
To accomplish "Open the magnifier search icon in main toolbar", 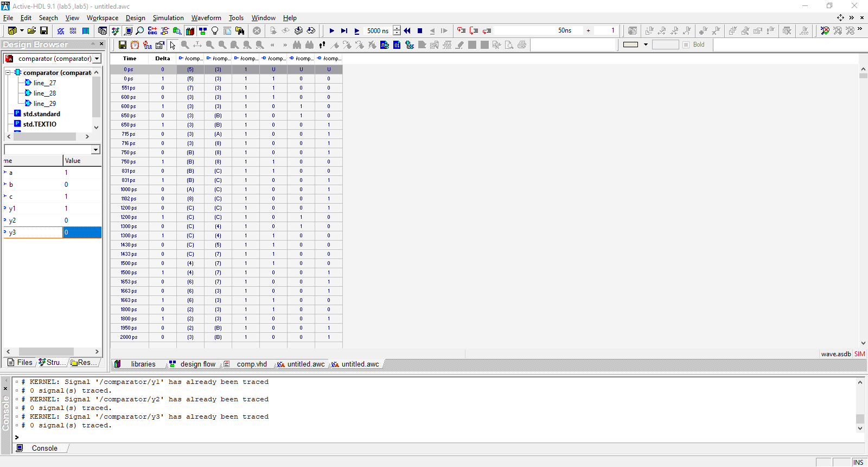I will (x=140, y=31).
